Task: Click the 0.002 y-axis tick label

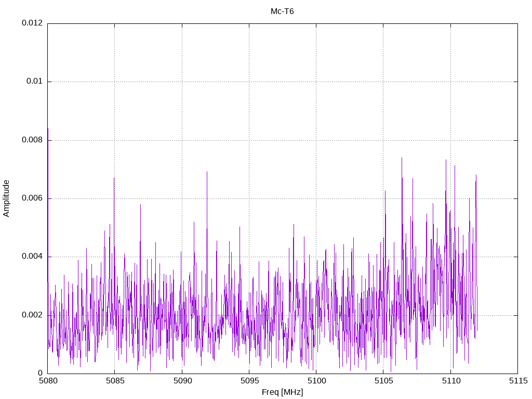Action: 32,315
